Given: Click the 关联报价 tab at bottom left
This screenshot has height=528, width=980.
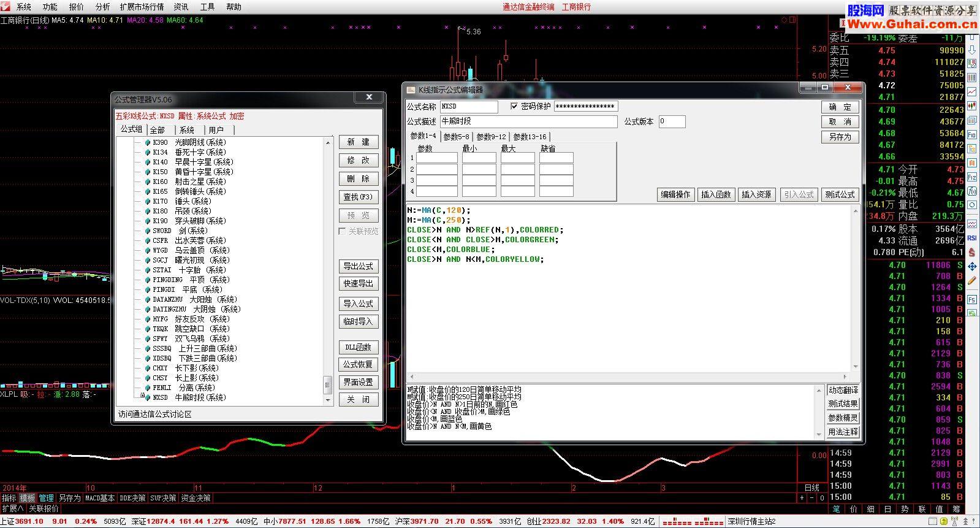Looking at the screenshot, I should pyautogui.click(x=44, y=508).
